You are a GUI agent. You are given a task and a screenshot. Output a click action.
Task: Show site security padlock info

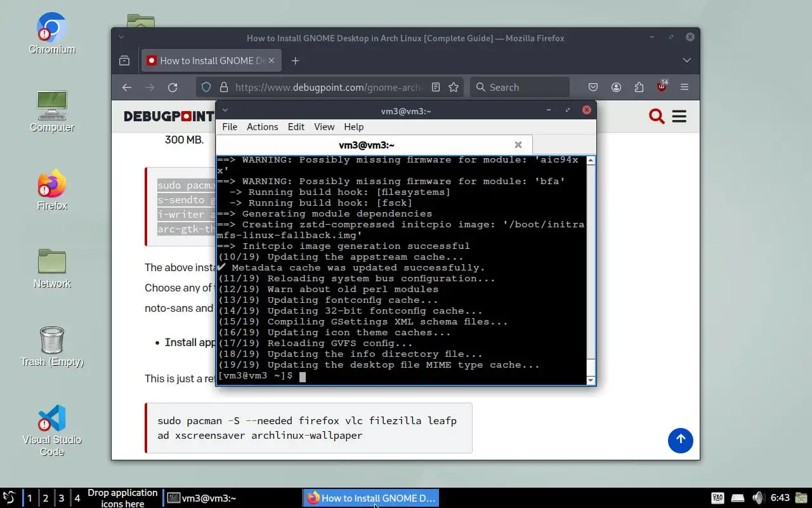pos(223,88)
